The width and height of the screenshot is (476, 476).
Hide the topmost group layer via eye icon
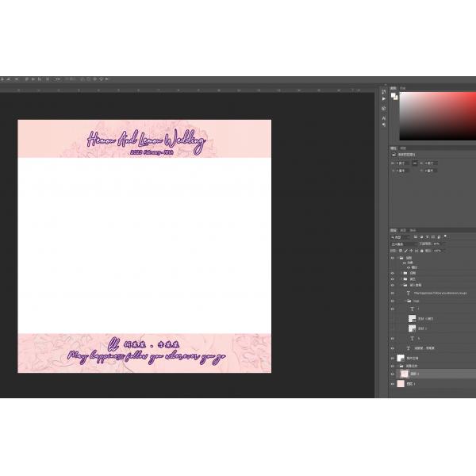pyautogui.click(x=392, y=258)
